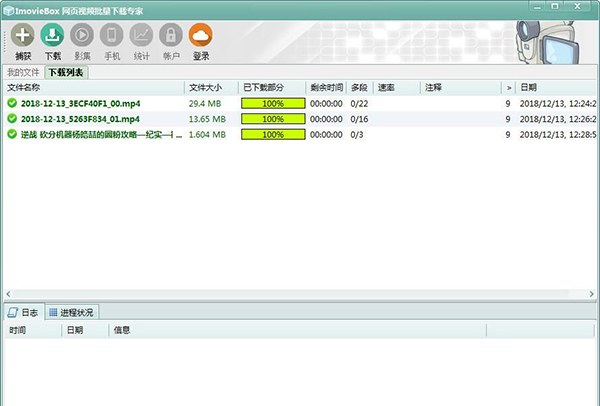The width and height of the screenshot is (600, 406).
Task: Click the 已下载部分 column header
Action: [x=270, y=88]
